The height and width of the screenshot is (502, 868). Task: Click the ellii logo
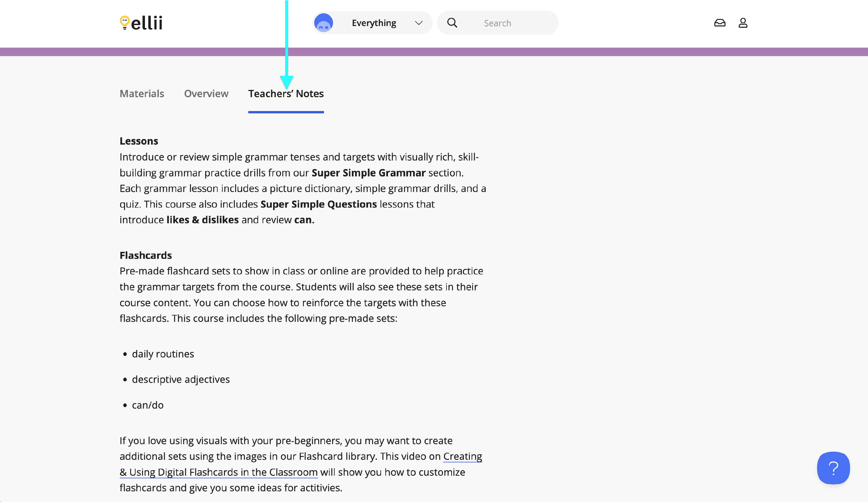point(141,23)
